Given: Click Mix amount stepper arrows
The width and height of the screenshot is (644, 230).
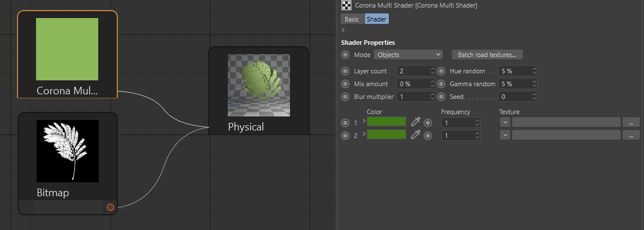Looking at the screenshot, I should [x=432, y=84].
